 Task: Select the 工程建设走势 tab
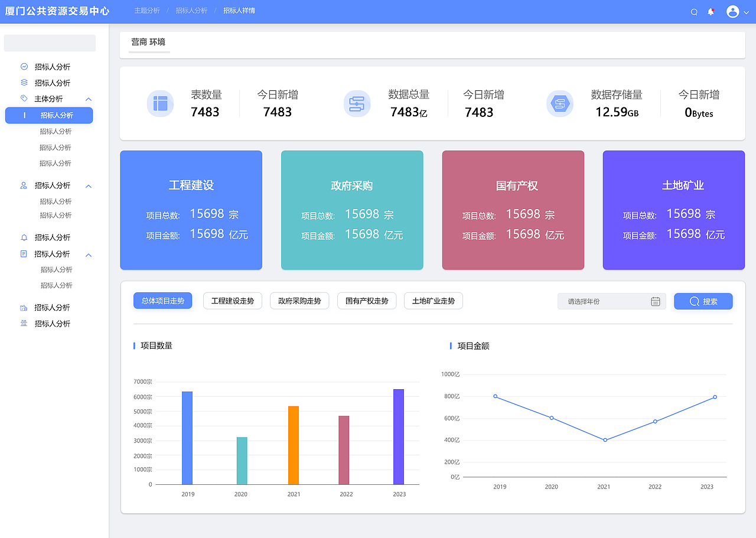[x=233, y=301]
